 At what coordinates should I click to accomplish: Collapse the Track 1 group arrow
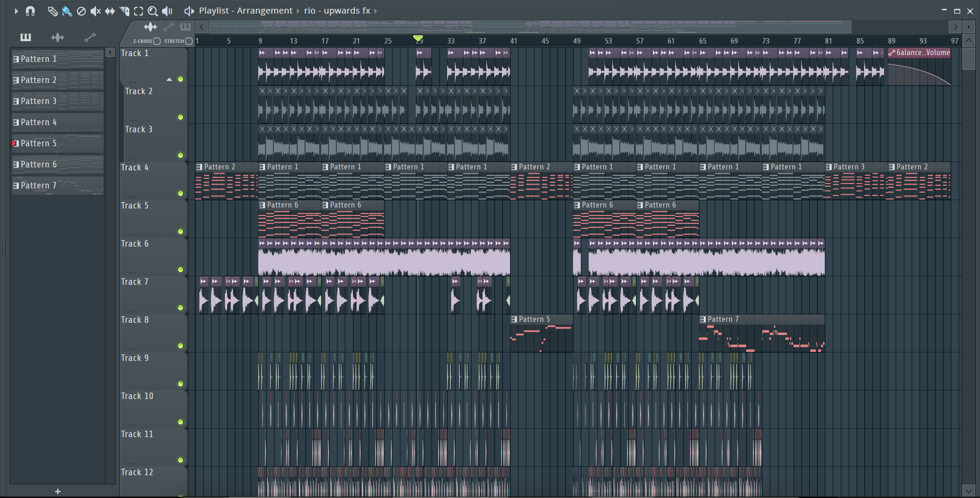coord(169,80)
